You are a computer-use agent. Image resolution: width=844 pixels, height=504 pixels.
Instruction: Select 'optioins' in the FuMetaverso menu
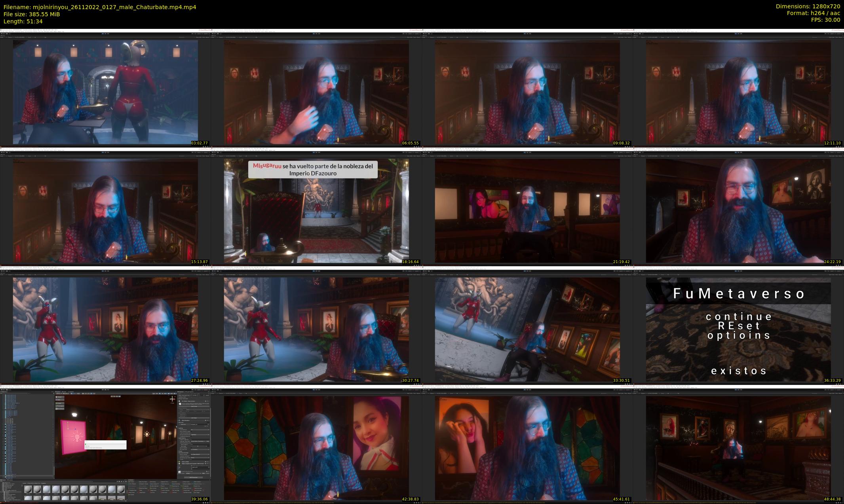pos(739,335)
